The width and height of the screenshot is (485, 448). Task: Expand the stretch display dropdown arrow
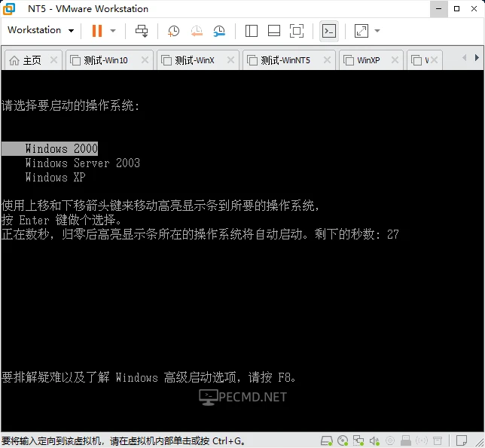pos(377,31)
